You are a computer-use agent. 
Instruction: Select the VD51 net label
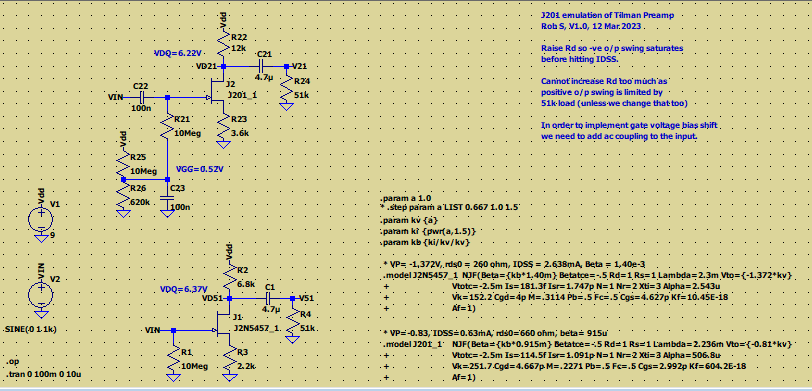click(x=213, y=299)
